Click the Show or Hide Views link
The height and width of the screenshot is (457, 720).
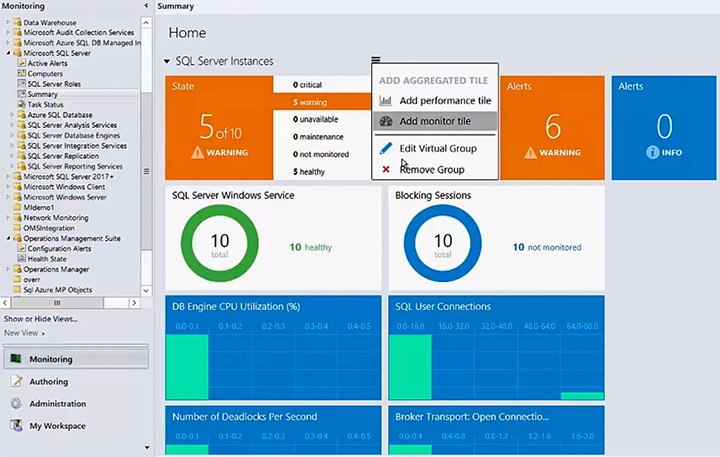pyautogui.click(x=40, y=319)
